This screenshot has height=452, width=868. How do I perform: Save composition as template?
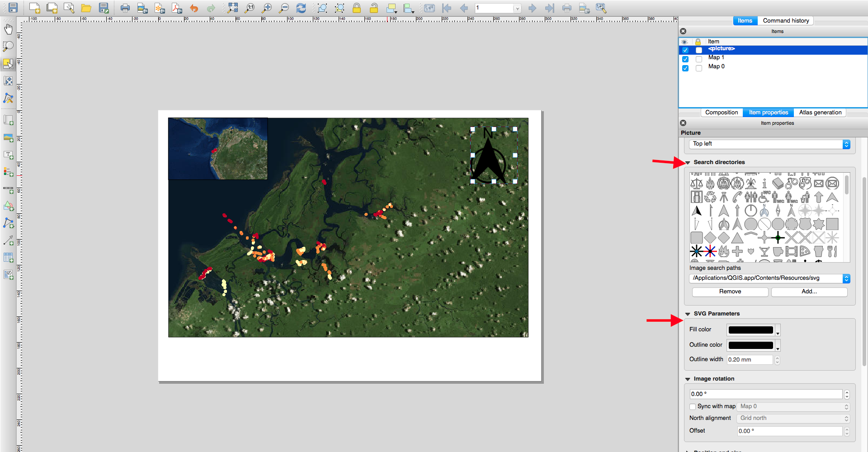click(x=104, y=8)
